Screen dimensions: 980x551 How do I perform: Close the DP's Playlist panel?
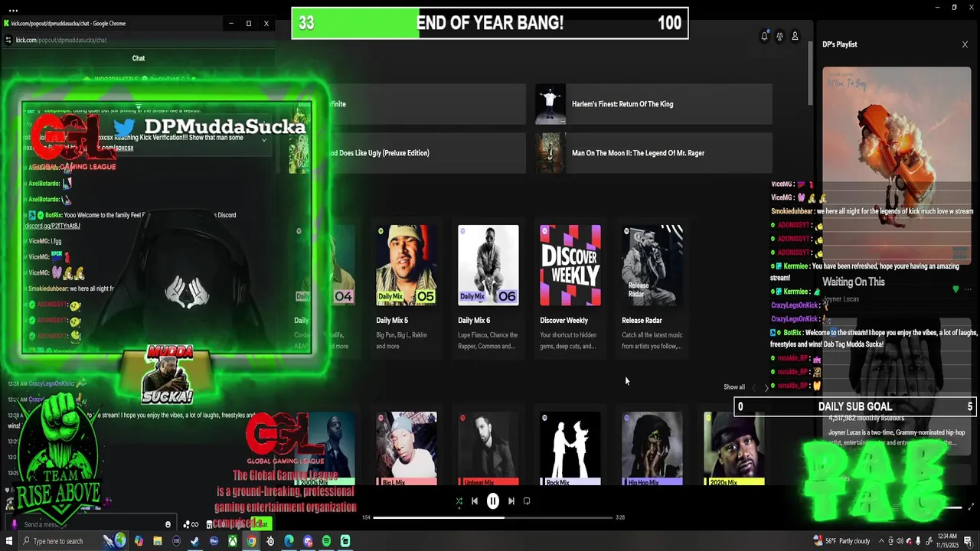(965, 44)
